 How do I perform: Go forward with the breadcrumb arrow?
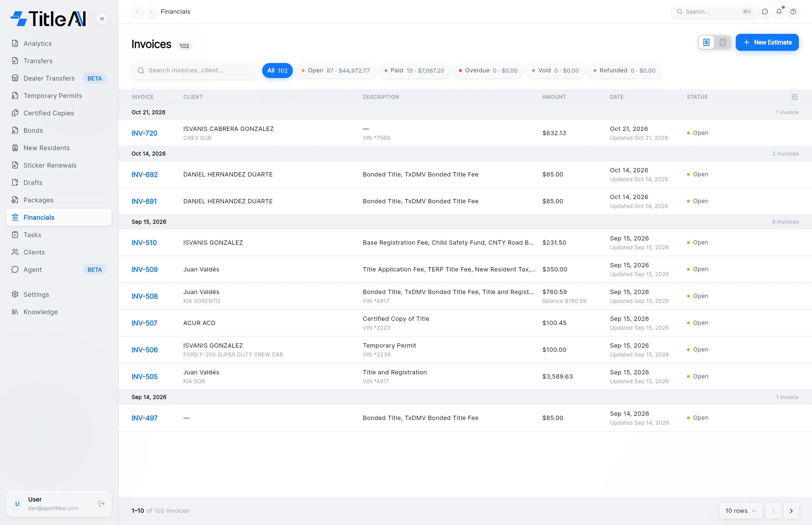tap(152, 12)
